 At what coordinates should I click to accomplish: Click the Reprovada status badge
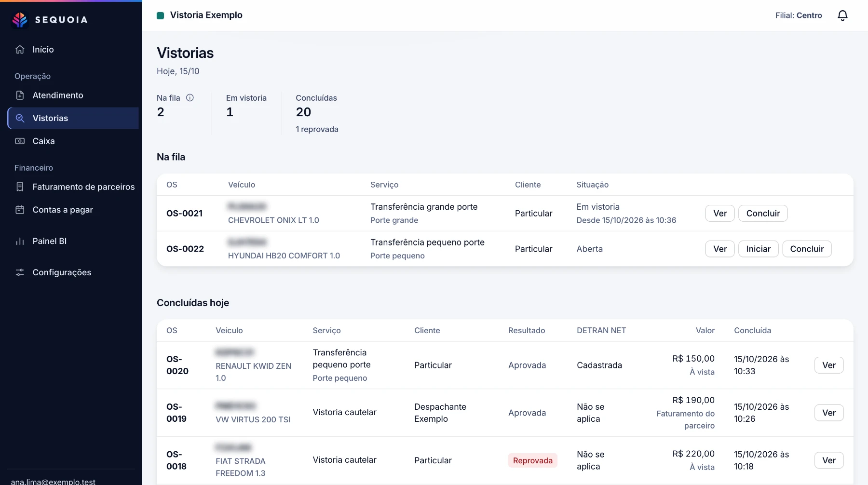(533, 460)
